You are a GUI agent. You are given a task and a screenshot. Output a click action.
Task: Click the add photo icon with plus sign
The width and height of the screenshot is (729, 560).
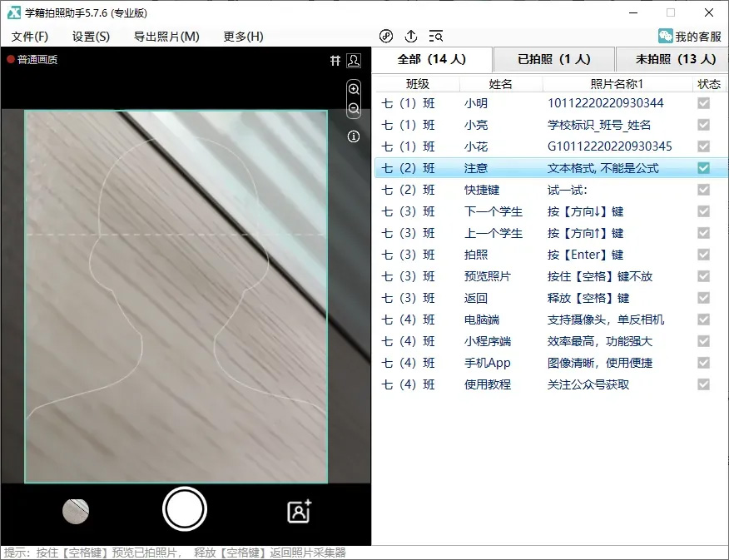[x=299, y=511]
